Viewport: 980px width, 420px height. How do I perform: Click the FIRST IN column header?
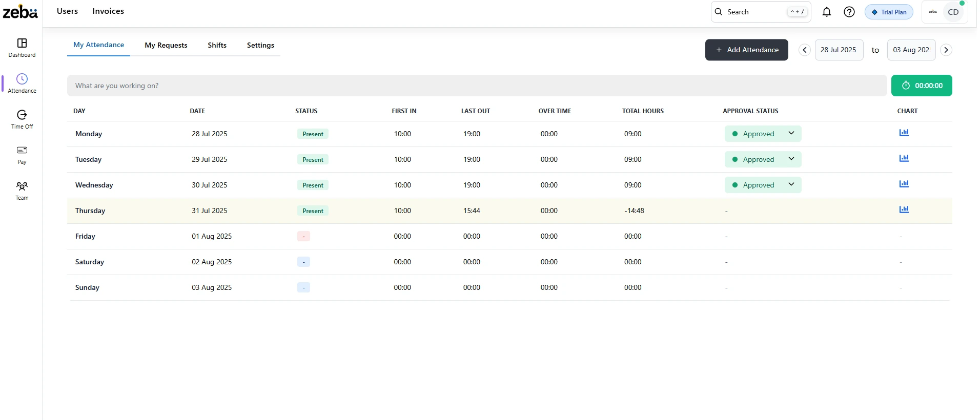404,111
